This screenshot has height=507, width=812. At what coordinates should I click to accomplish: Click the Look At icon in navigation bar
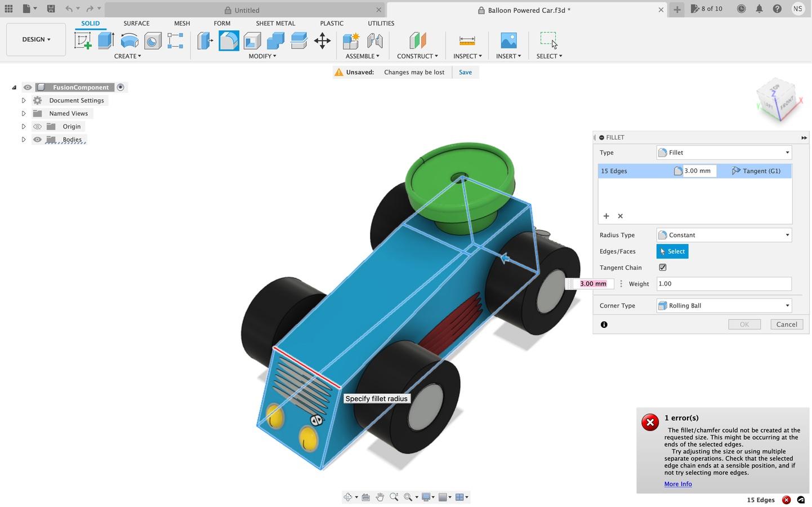[366, 497]
